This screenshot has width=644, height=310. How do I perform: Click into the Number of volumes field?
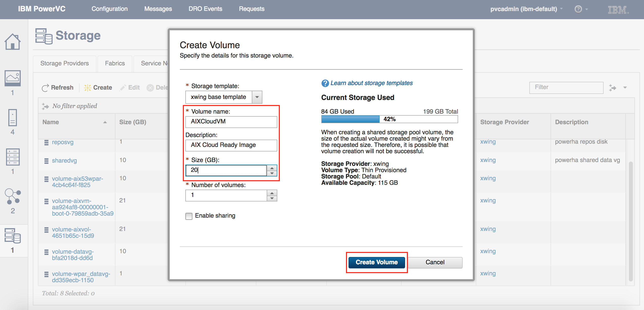[226, 195]
